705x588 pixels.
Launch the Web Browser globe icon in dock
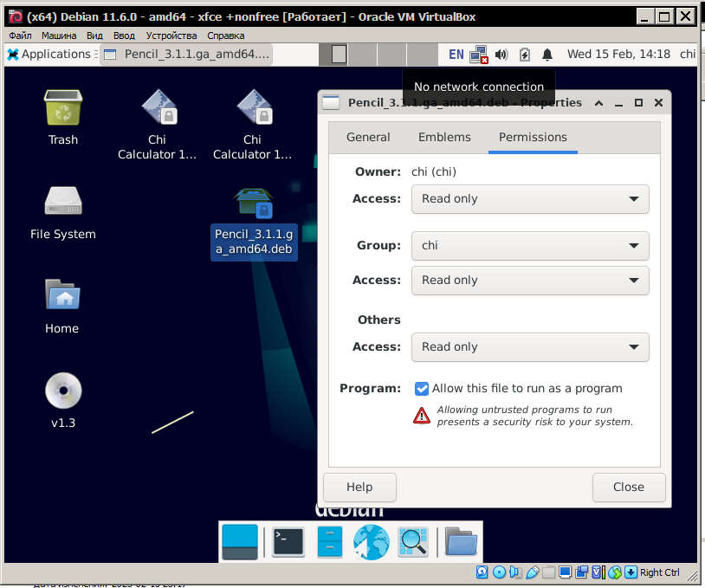pyautogui.click(x=371, y=542)
